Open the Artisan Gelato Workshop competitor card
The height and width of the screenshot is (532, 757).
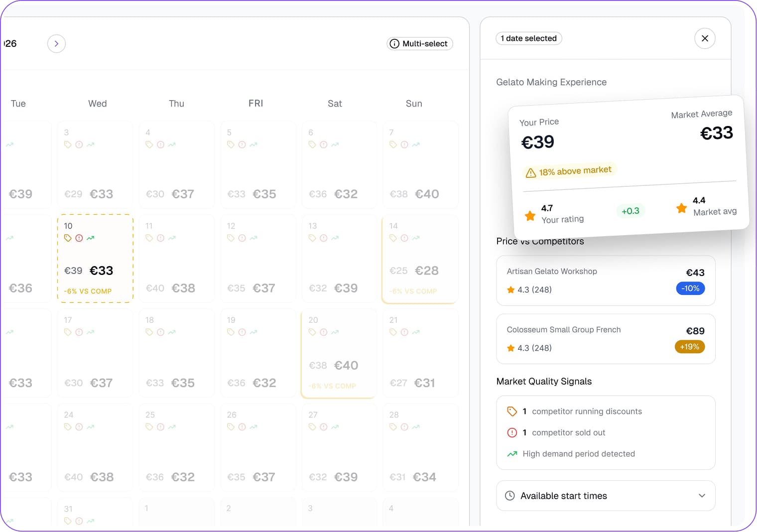(x=606, y=280)
